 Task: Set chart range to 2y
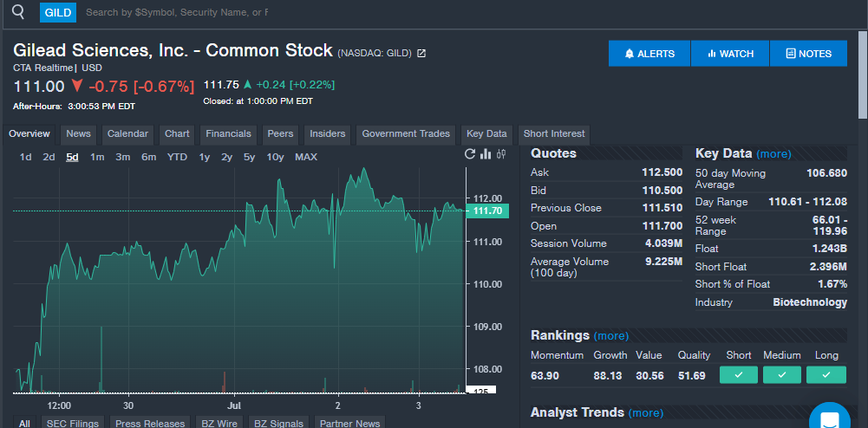tap(227, 157)
